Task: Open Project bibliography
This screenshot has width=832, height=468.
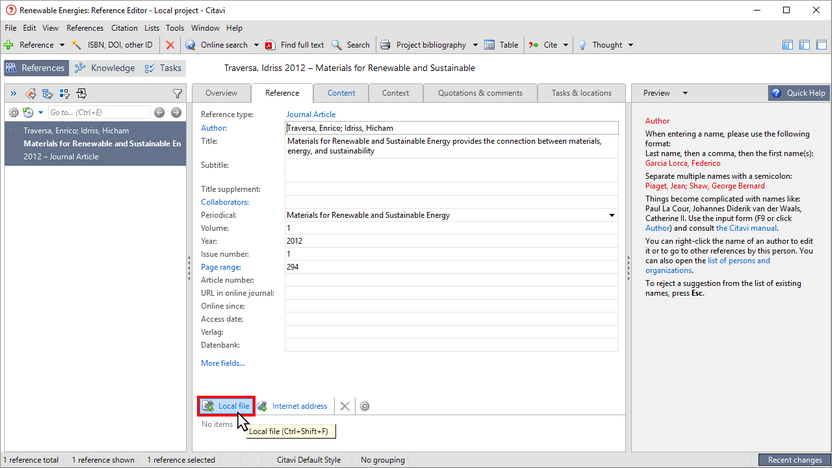Action: coord(423,45)
